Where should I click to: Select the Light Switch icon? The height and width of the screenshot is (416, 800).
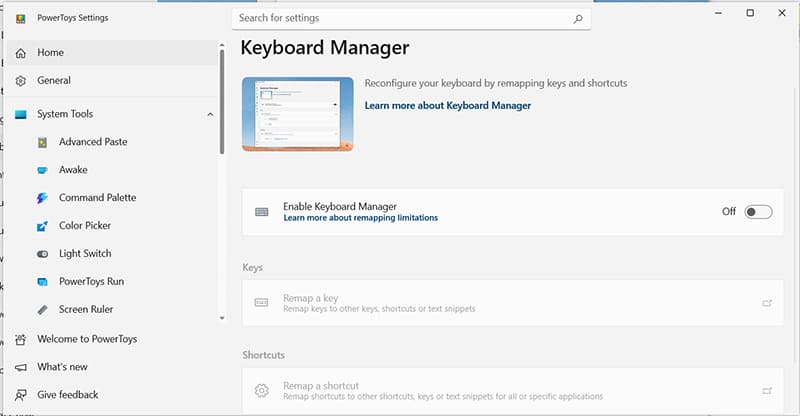42,254
